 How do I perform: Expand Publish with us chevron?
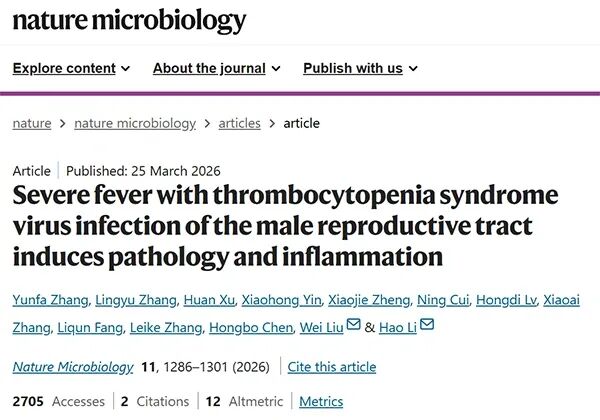[x=413, y=69]
